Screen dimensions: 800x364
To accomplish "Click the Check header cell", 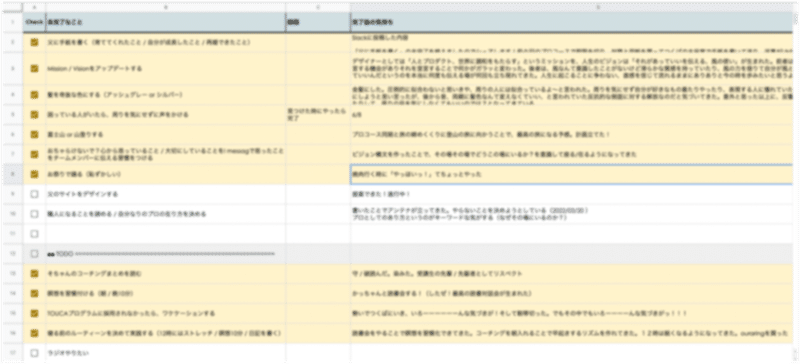I will point(34,22).
